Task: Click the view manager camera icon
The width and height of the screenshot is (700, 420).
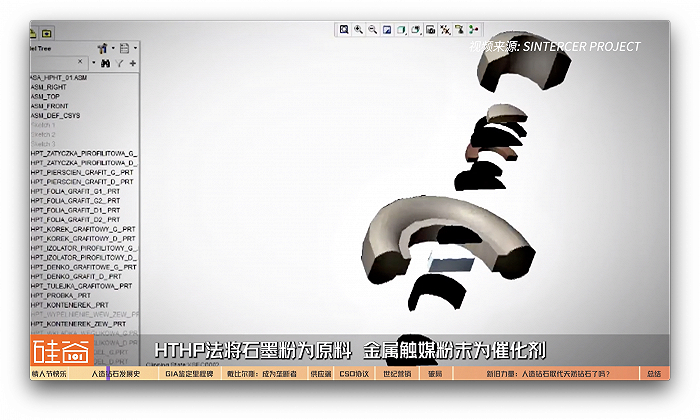Action: (430, 30)
